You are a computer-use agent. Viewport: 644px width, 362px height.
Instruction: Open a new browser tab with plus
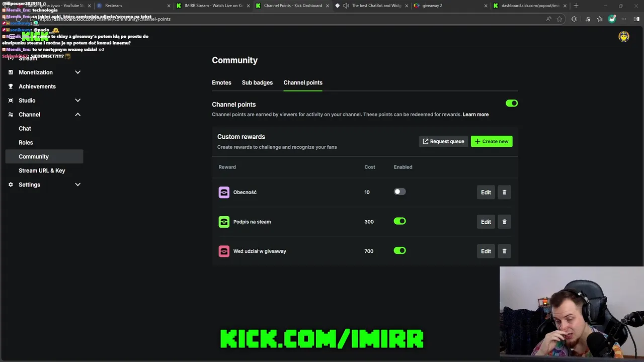click(576, 6)
